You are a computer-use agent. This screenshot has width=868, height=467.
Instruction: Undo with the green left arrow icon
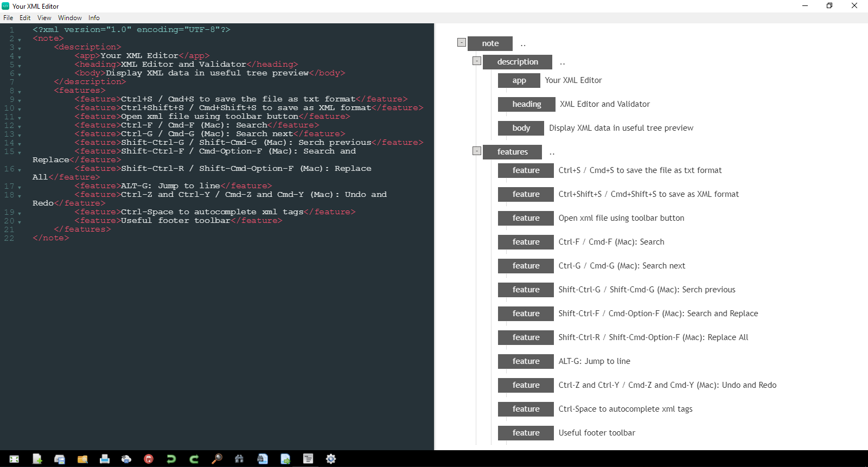click(171, 459)
